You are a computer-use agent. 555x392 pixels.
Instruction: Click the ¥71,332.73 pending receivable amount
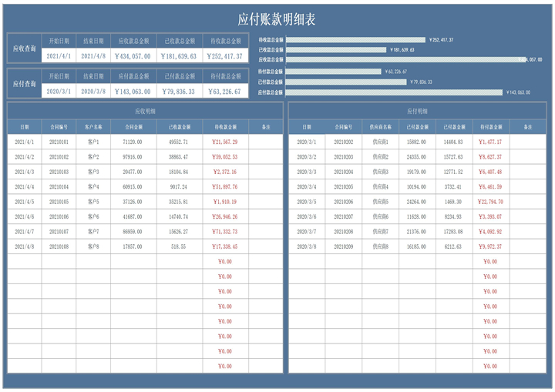[225, 231]
